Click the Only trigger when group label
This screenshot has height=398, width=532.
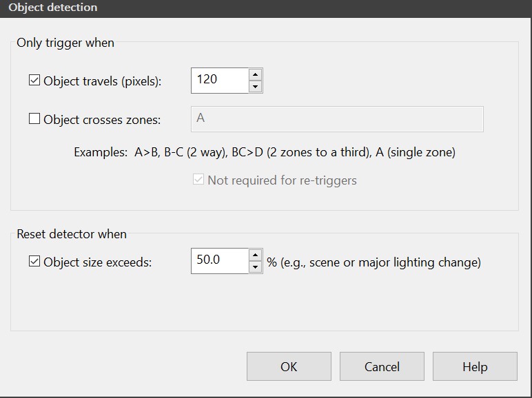click(x=65, y=43)
